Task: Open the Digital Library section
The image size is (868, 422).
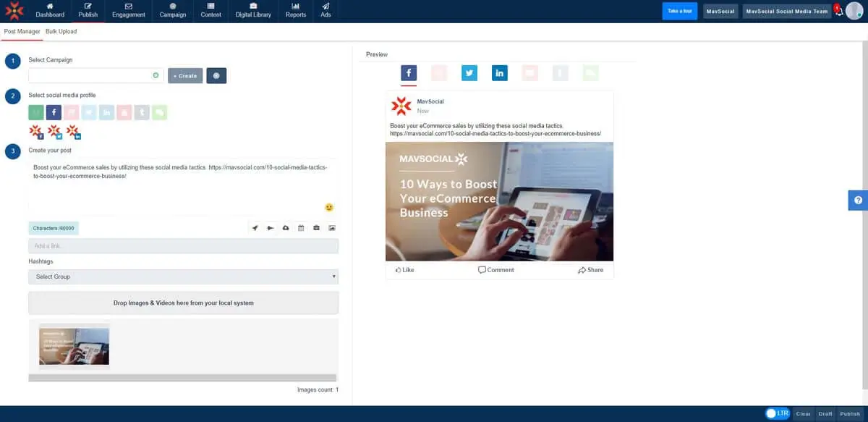Action: coord(252,11)
